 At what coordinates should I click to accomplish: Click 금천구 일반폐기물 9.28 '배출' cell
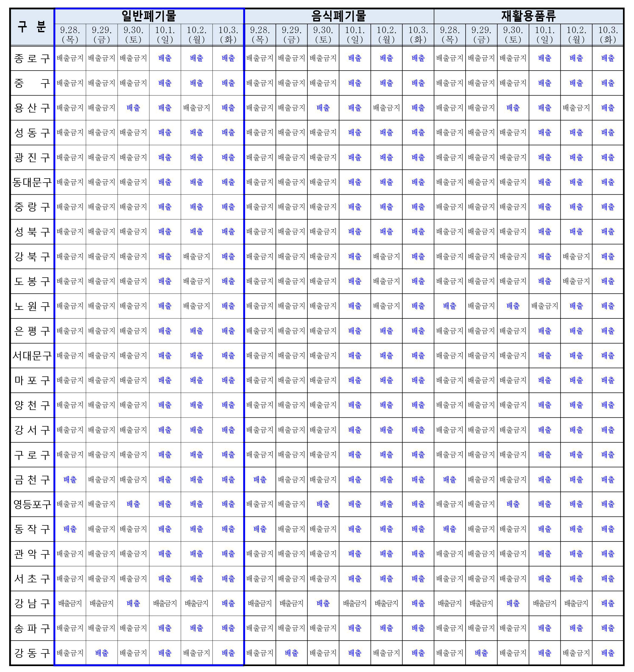point(70,479)
